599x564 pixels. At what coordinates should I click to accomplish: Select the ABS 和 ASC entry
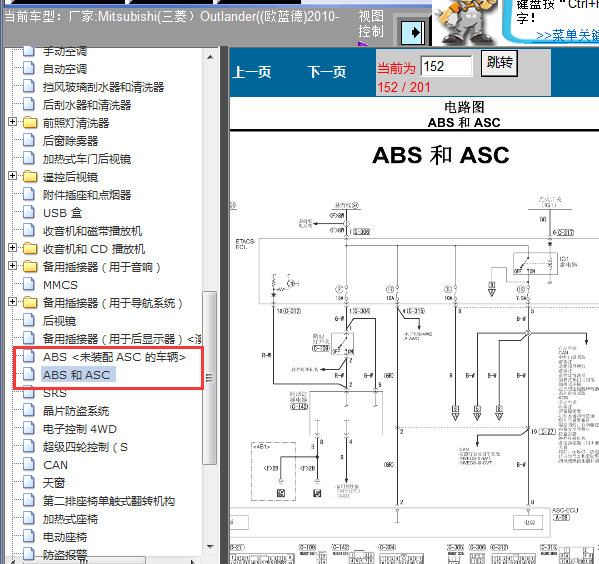[77, 375]
